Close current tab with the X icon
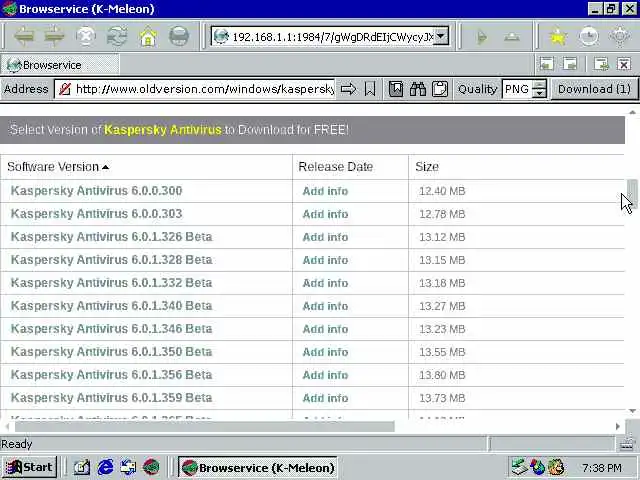 (624, 64)
